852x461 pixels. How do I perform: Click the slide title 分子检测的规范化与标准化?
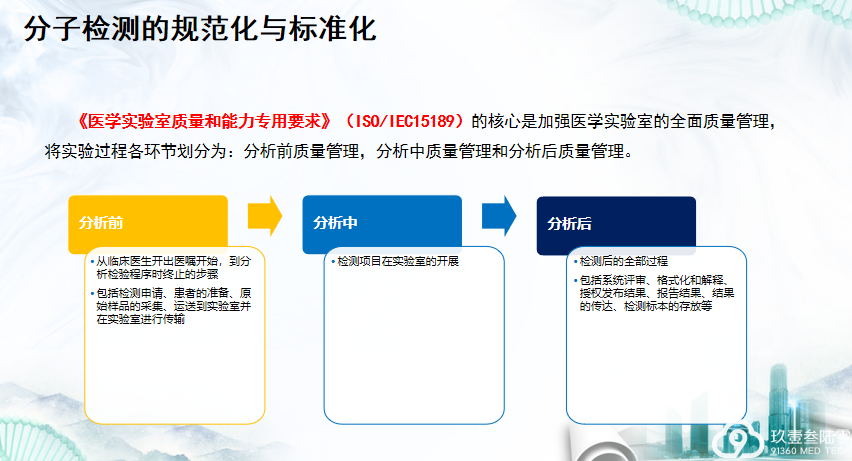199,29
